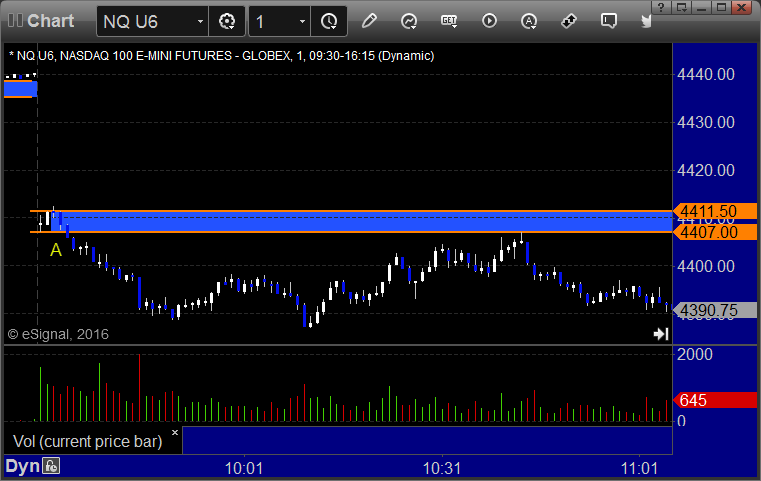761x481 pixels.
Task: Click the 10:01 time axis label
Action: 244,468
